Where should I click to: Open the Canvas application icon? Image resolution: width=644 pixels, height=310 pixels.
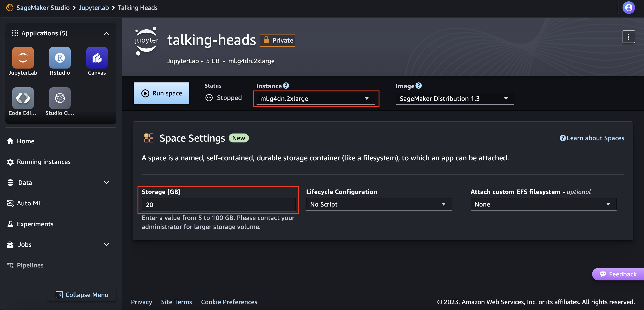tap(97, 58)
